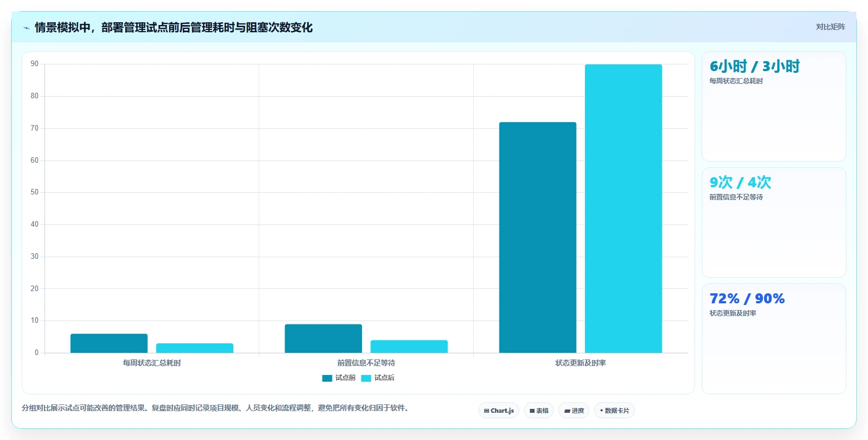Click the card caption 状态更新及时率 under 72%
The width and height of the screenshot is (868, 440).
point(733,313)
